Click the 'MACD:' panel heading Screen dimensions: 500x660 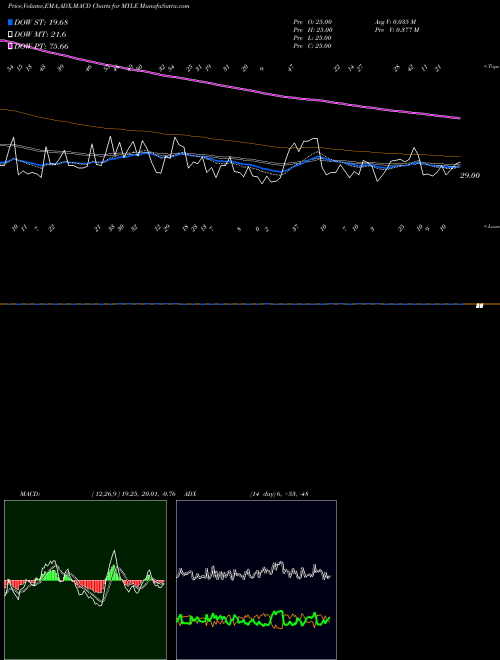click(29, 494)
